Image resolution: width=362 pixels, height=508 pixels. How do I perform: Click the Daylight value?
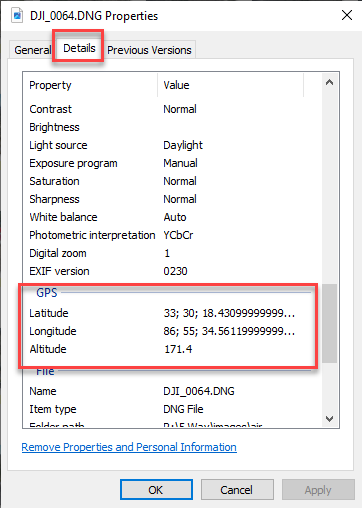[x=183, y=145]
